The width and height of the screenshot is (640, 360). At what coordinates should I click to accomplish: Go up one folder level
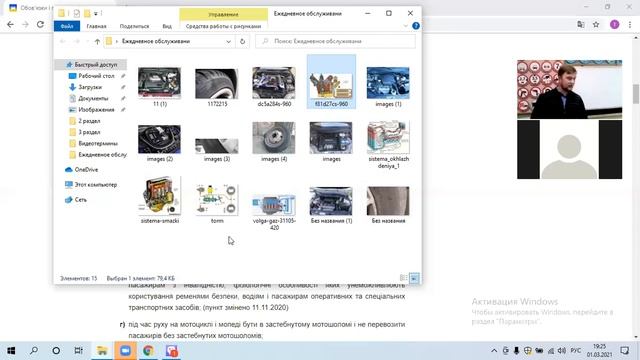pos(97,41)
